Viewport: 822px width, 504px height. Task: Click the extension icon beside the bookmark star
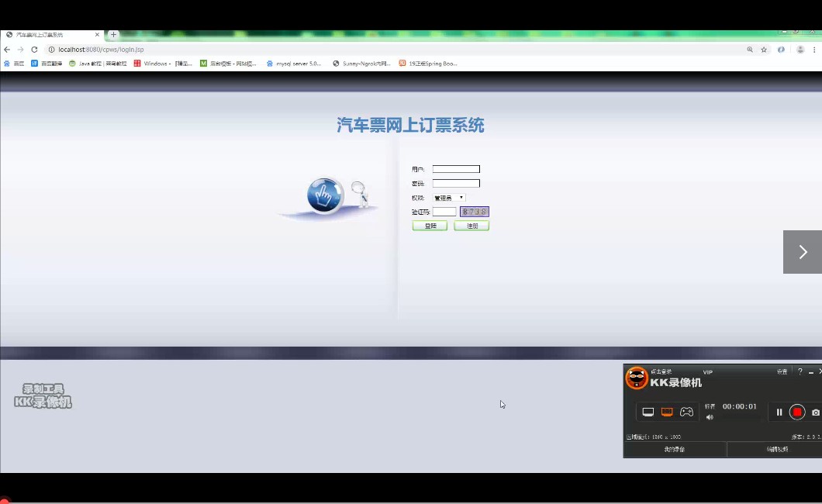tap(781, 50)
